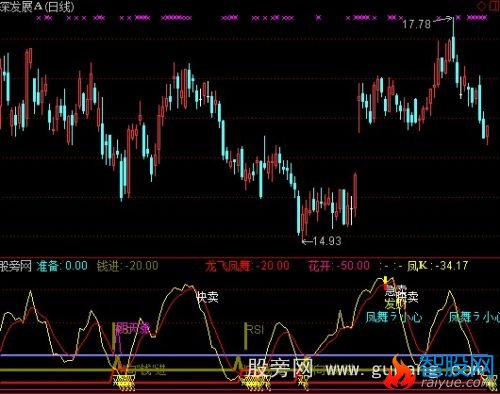Click the 凤K: -34.17 indicator value
Image resolution: width=500 pixels, height=394 pixels.
438,266
